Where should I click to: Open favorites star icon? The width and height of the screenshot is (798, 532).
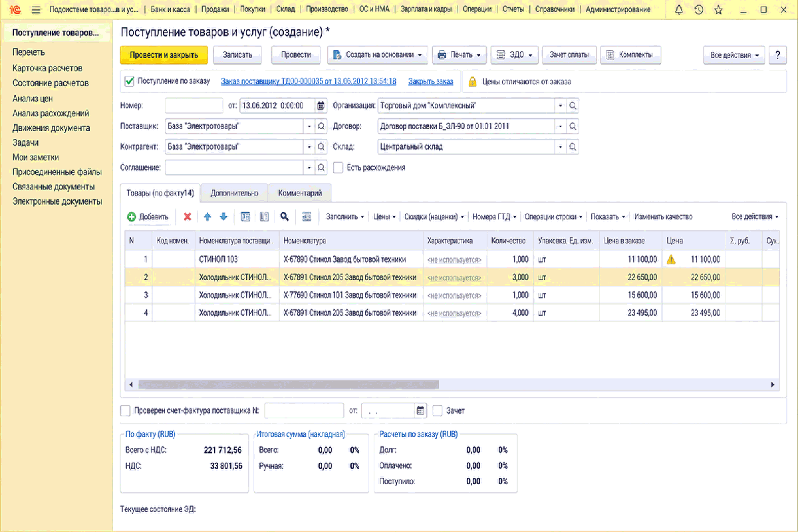(718, 10)
